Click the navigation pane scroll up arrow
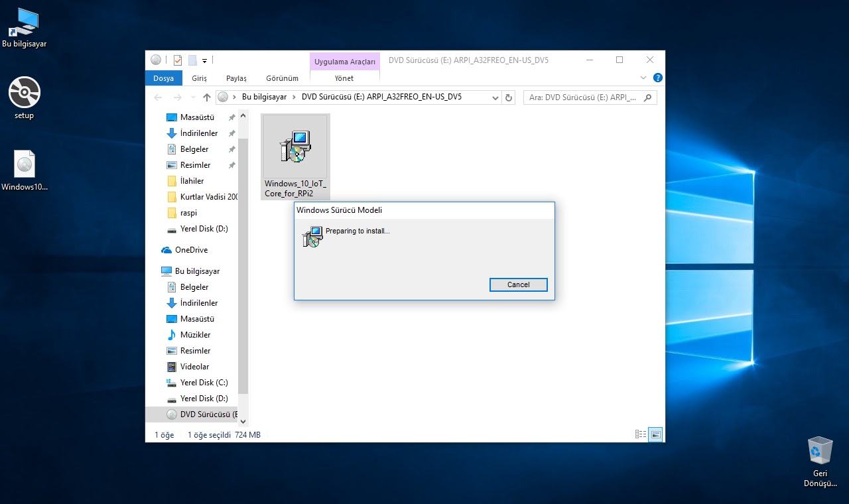Viewport: 849px width, 504px height. (243, 115)
